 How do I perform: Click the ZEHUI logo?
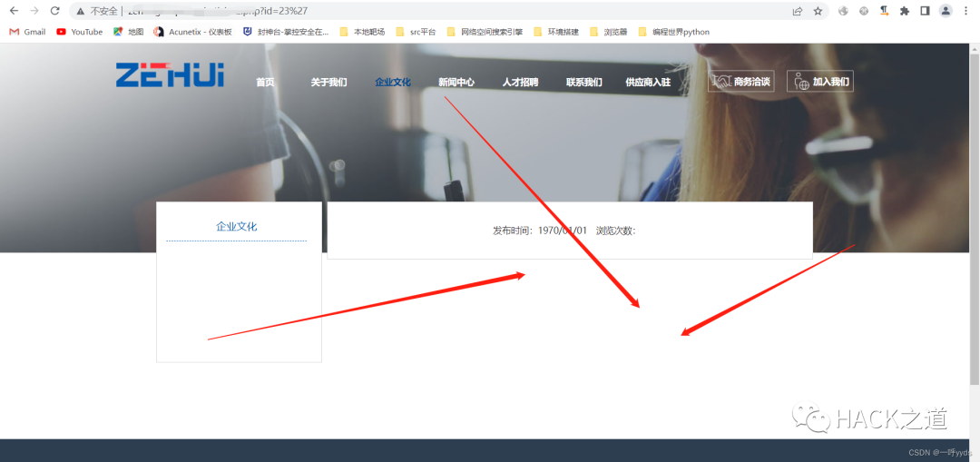tap(170, 74)
